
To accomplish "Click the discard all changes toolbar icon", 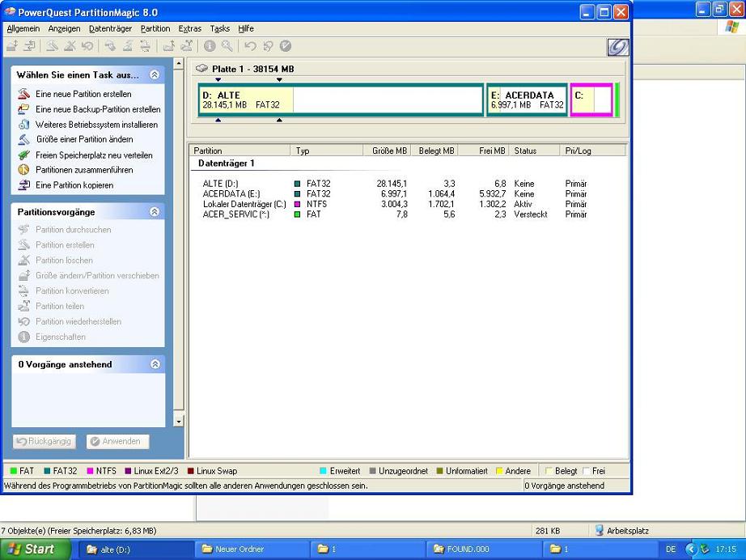I will point(268,46).
